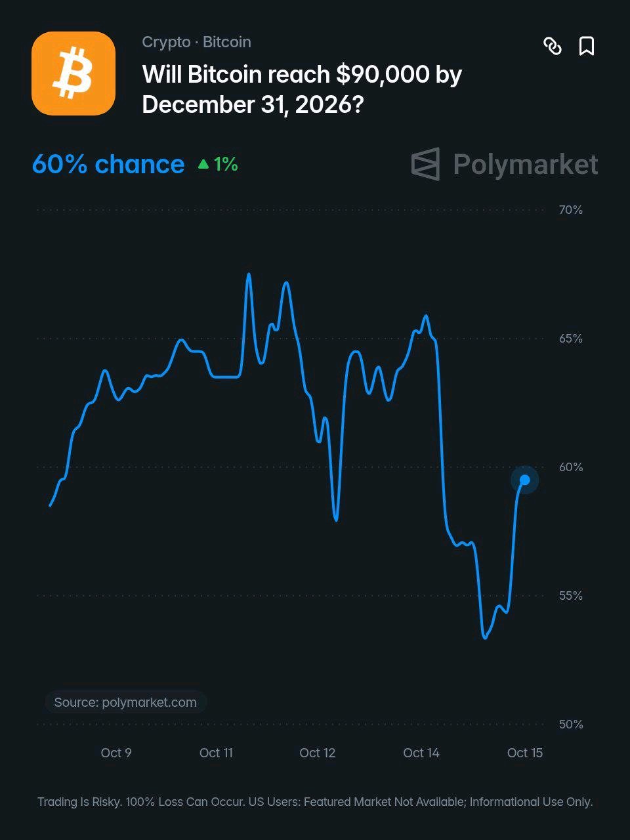
Task: Click the Oct 12 axis label
Action: 318,753
